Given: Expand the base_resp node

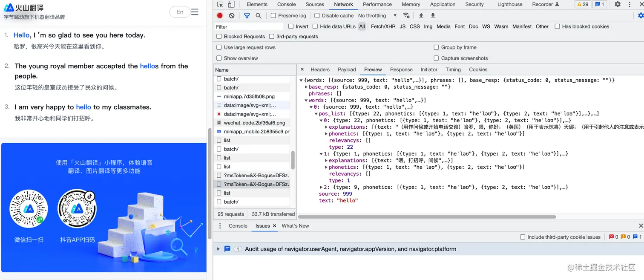Looking at the screenshot, I should (x=306, y=87).
